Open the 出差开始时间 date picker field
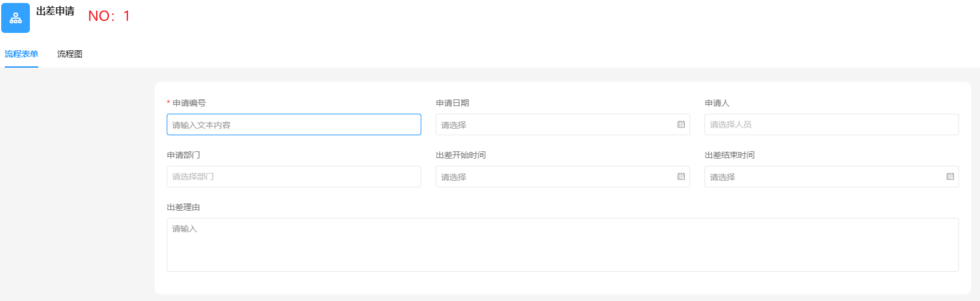The width and height of the screenshot is (980, 301). point(556,177)
